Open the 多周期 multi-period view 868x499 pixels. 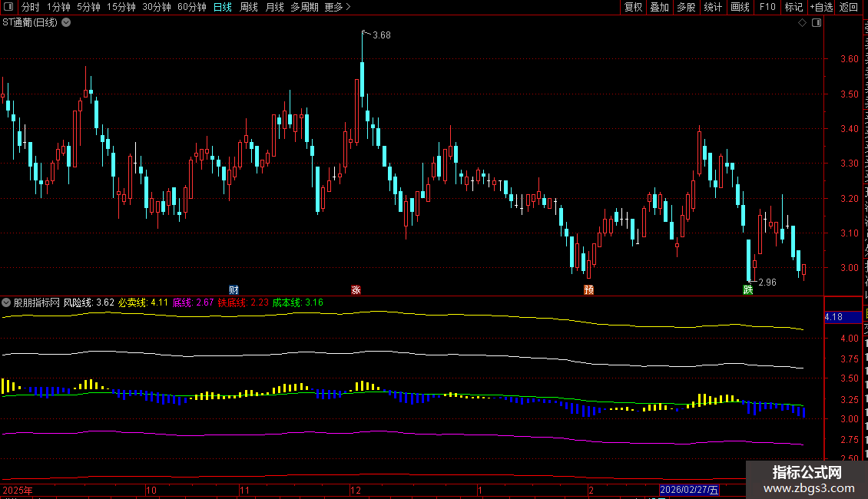coord(304,7)
